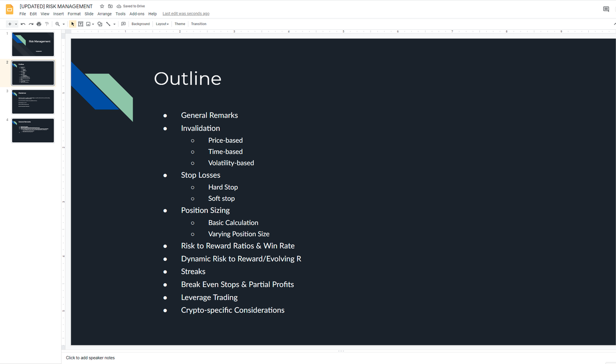Image resolution: width=616 pixels, height=364 pixels.
Task: Click the Soft stop sub-bullet
Action: coord(222,199)
